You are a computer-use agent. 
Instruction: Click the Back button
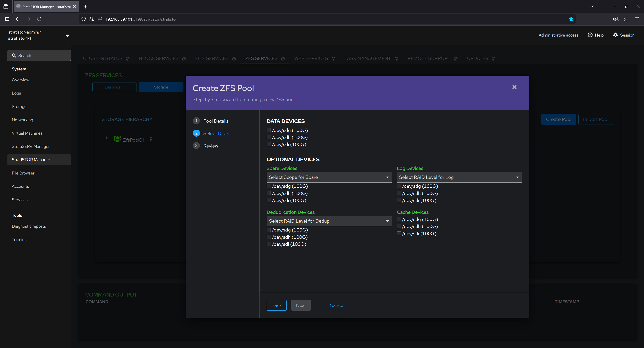276,305
